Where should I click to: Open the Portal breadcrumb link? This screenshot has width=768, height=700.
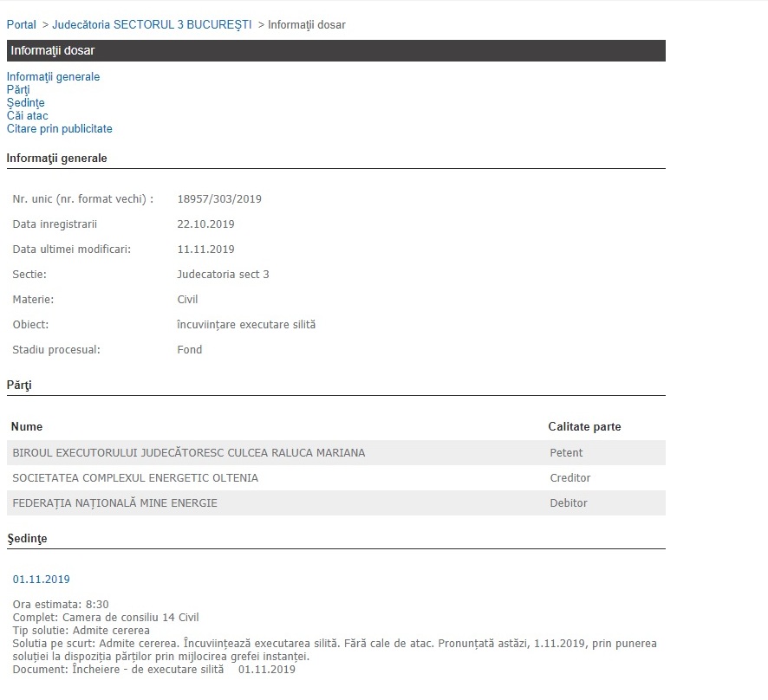[22, 25]
